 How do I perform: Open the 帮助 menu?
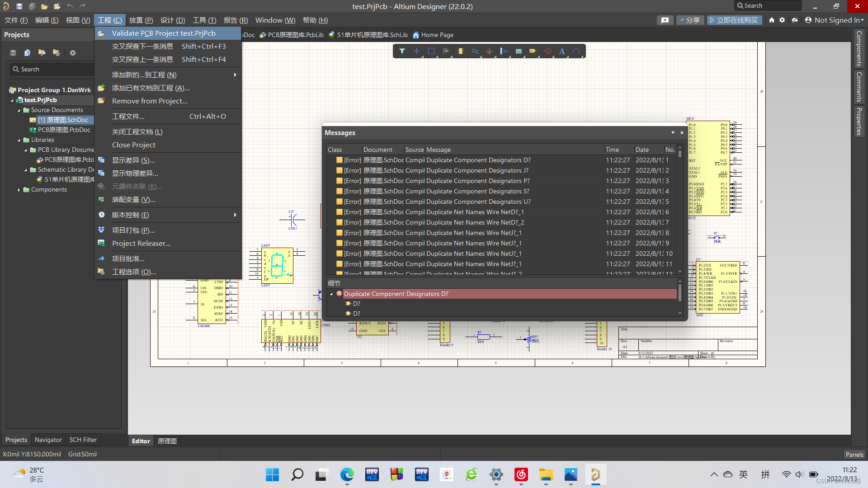pyautogui.click(x=315, y=20)
